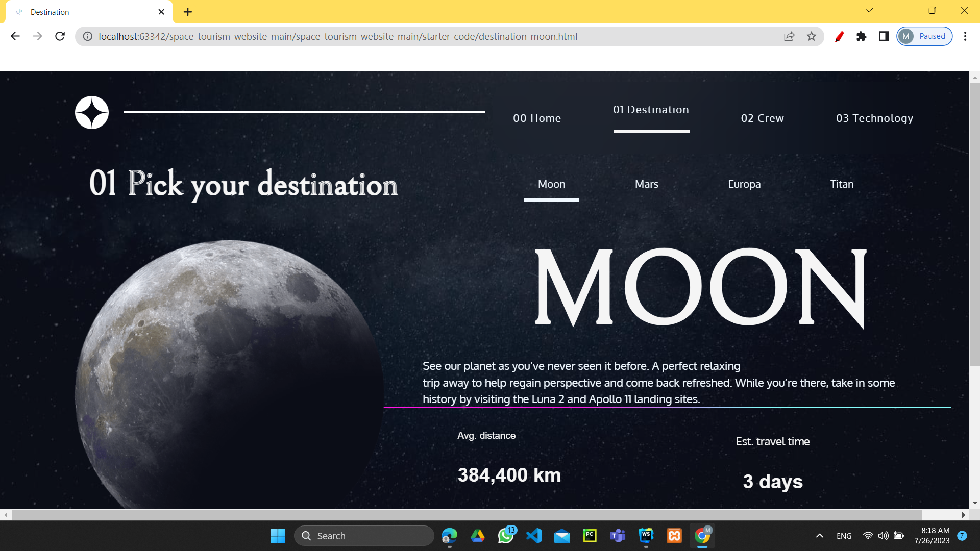Launch XAMPP from the taskbar

[x=674, y=536]
